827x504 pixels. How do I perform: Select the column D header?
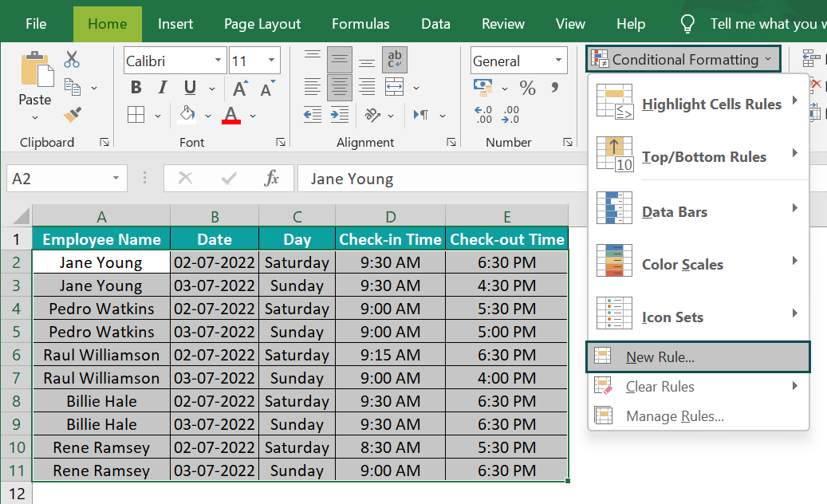[x=390, y=216]
